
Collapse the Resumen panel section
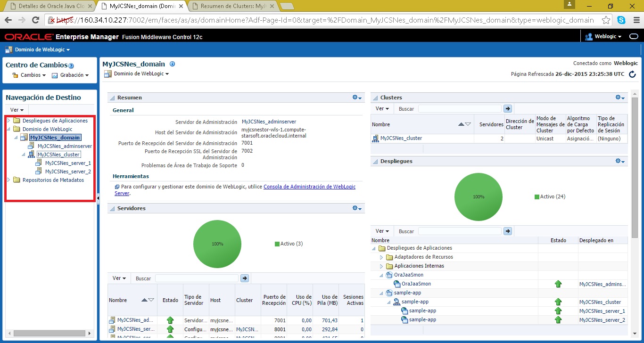[x=112, y=98]
